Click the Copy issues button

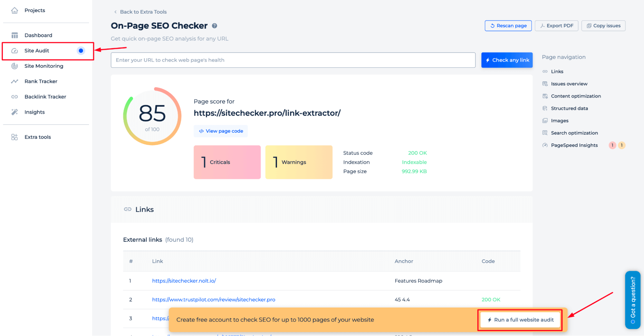tap(603, 26)
